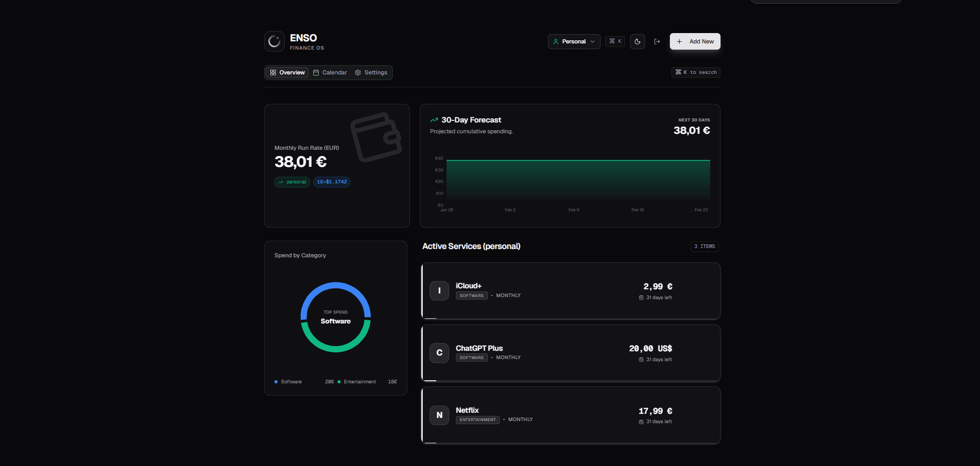Screen dimensions: 980x466
Task: Switch to the Calendar tab
Action: (334, 72)
